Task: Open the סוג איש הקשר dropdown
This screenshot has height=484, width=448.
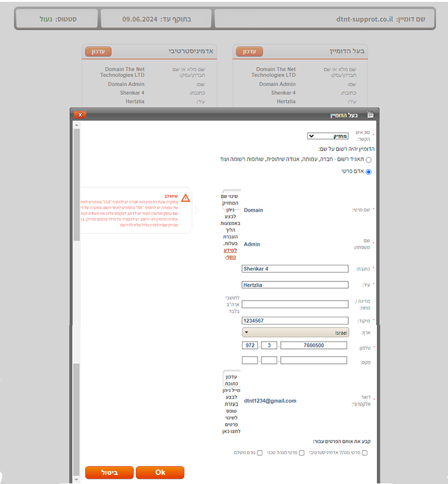Action: [x=327, y=136]
